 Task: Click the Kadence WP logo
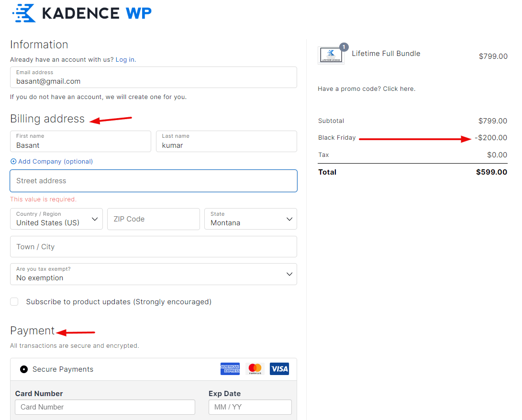pos(81,13)
